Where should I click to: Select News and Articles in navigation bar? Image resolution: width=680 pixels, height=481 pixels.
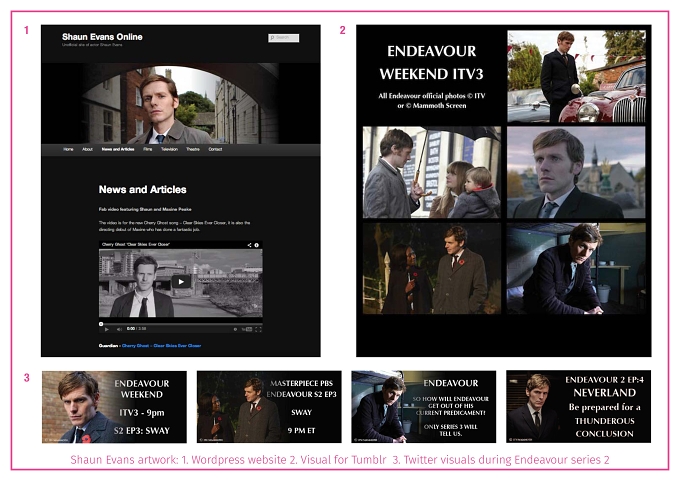click(x=118, y=149)
